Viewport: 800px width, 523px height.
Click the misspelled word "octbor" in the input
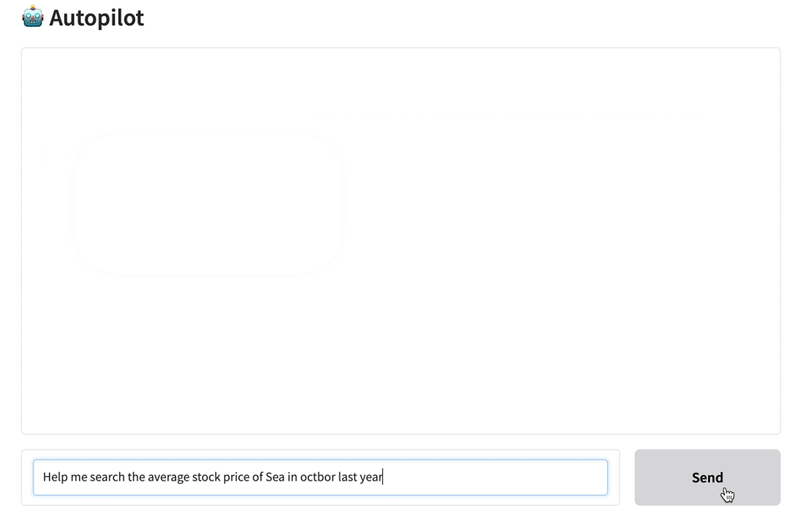pyautogui.click(x=317, y=477)
